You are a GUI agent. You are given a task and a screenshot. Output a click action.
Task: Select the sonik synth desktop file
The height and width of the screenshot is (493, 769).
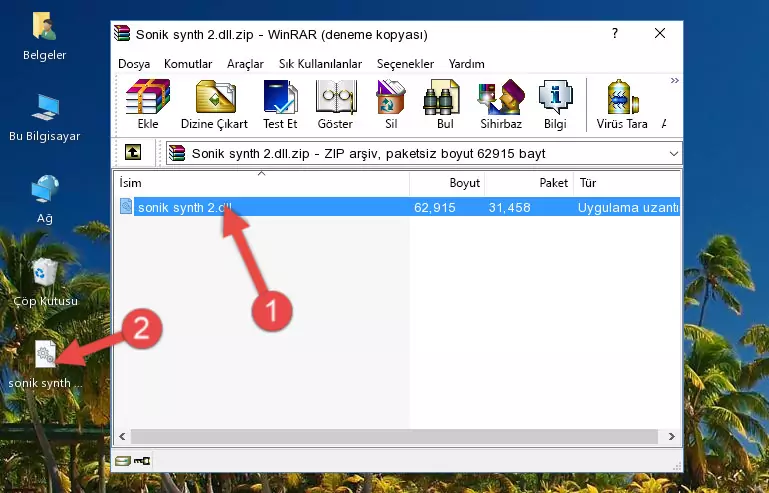point(45,364)
